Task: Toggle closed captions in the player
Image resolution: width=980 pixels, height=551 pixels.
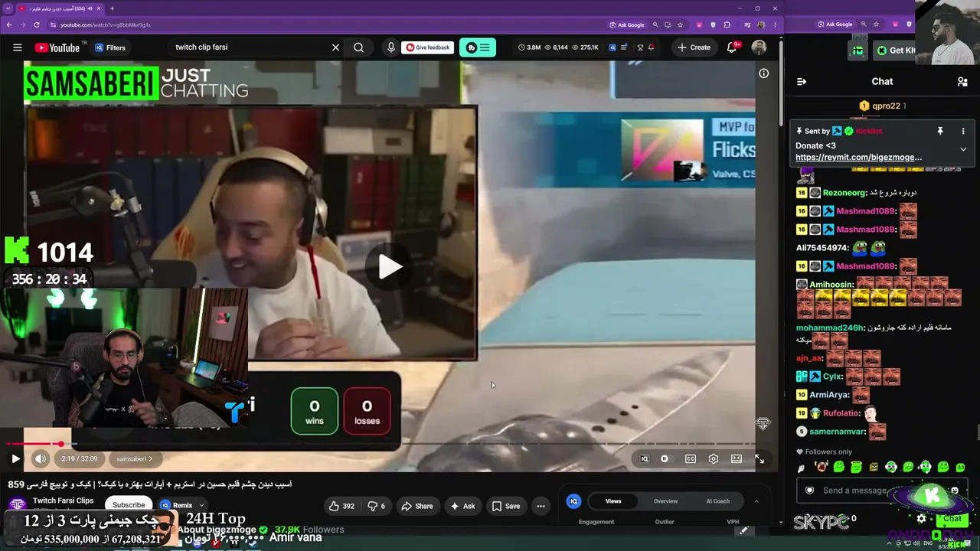Action: click(x=691, y=459)
